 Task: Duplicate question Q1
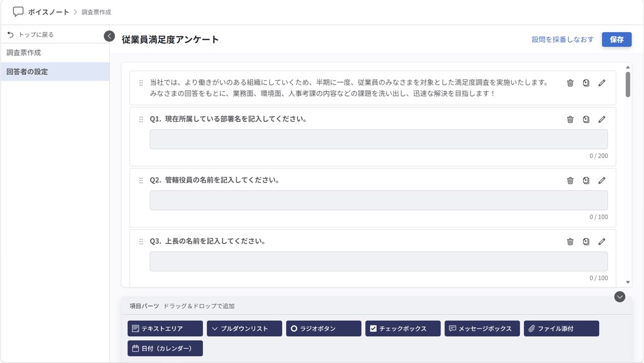pyautogui.click(x=586, y=119)
